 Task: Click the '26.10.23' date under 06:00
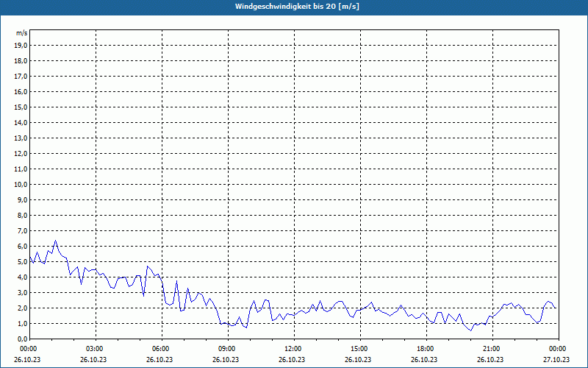(x=159, y=360)
